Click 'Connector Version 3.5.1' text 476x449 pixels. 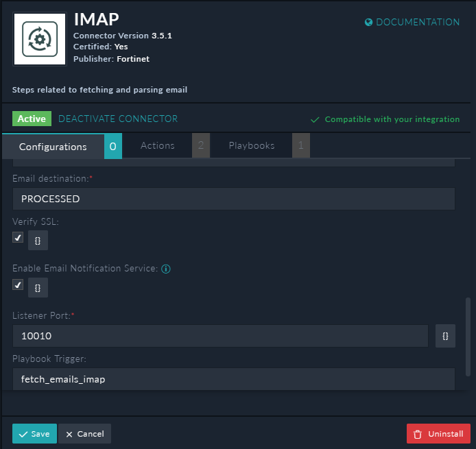point(123,36)
